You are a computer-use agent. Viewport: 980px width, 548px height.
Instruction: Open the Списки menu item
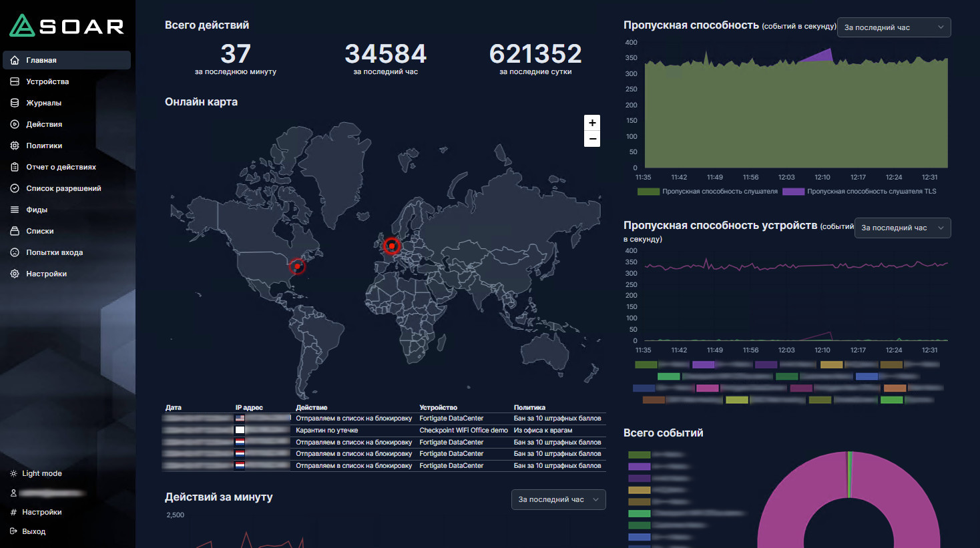(x=40, y=231)
